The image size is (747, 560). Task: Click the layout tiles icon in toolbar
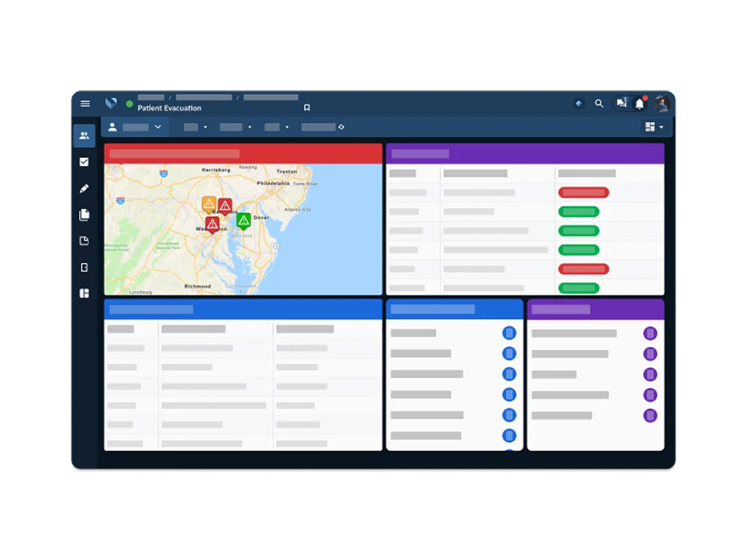click(650, 127)
